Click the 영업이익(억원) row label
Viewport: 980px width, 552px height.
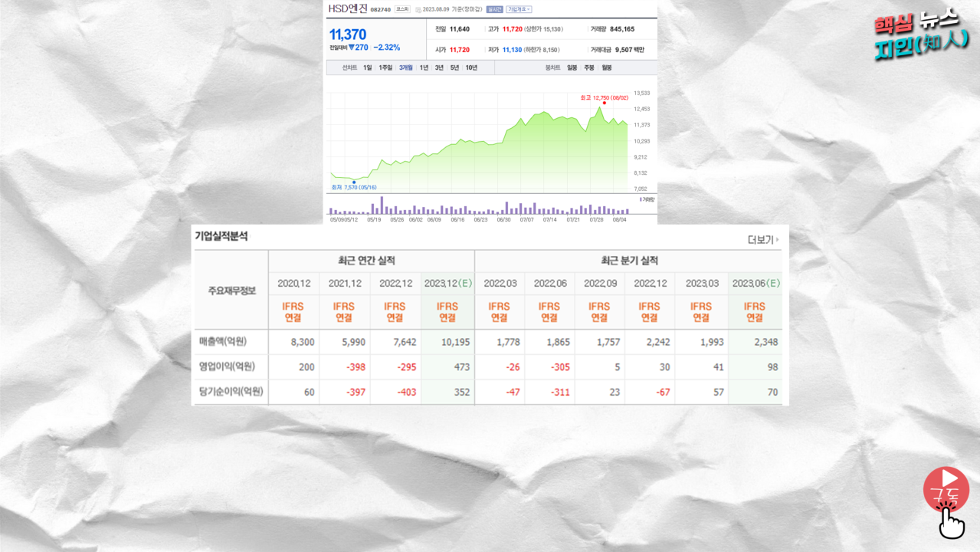[x=228, y=366]
